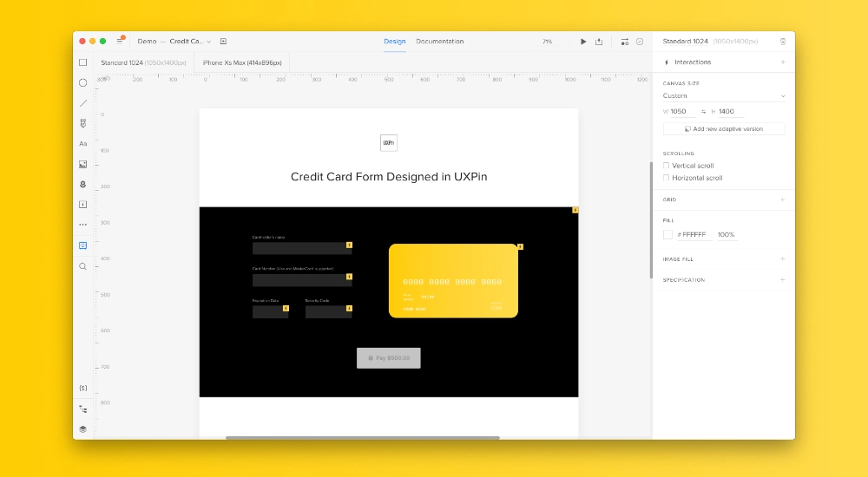868x477 pixels.
Task: Expand the Specification section
Action: [x=782, y=280]
